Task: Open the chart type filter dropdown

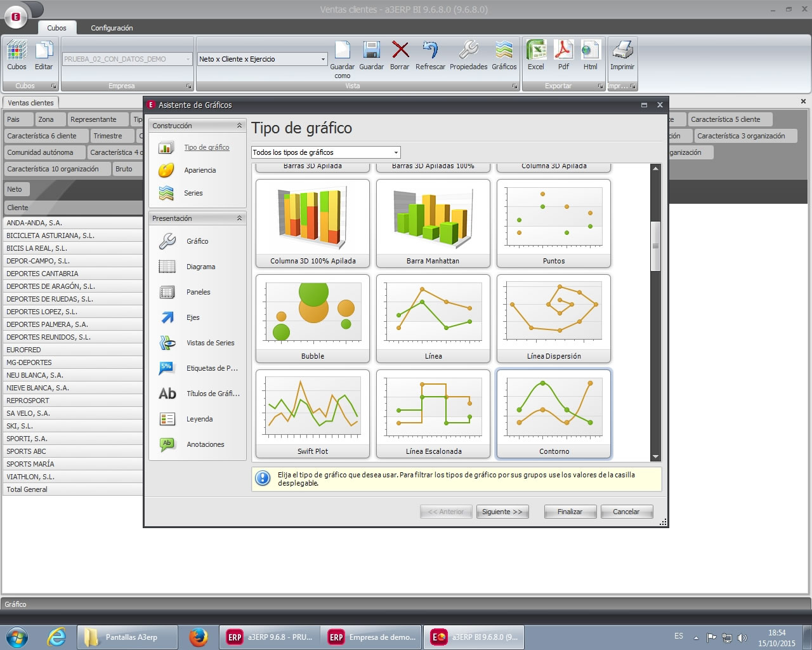Action: (396, 152)
